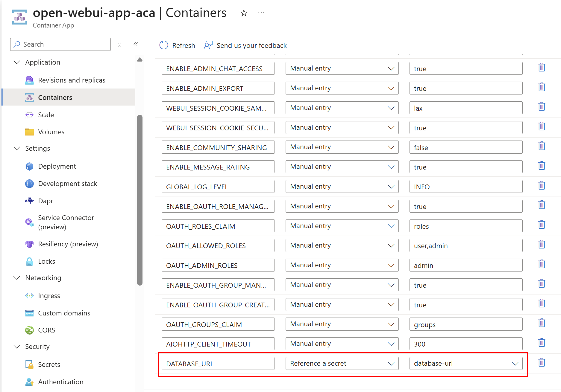The image size is (561, 392).
Task: Click the sidebar vertical scrollbar
Action: 140,200
